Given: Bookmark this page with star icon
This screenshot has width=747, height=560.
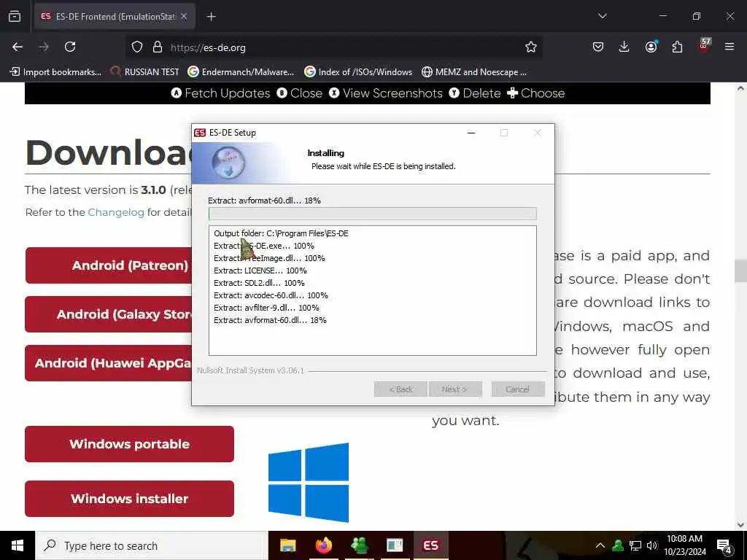Looking at the screenshot, I should tap(531, 47).
